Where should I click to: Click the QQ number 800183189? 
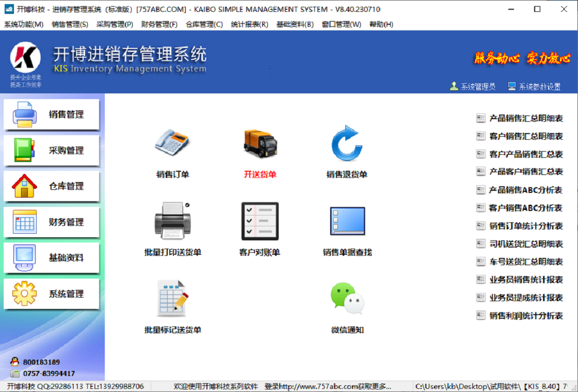point(41,362)
